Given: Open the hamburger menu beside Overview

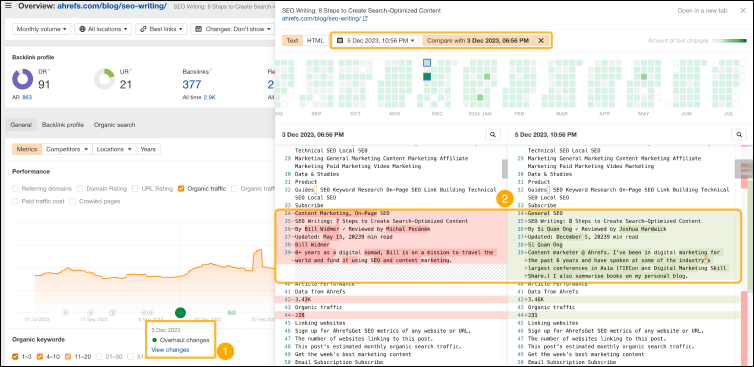Looking at the screenshot, I should (x=8, y=6).
